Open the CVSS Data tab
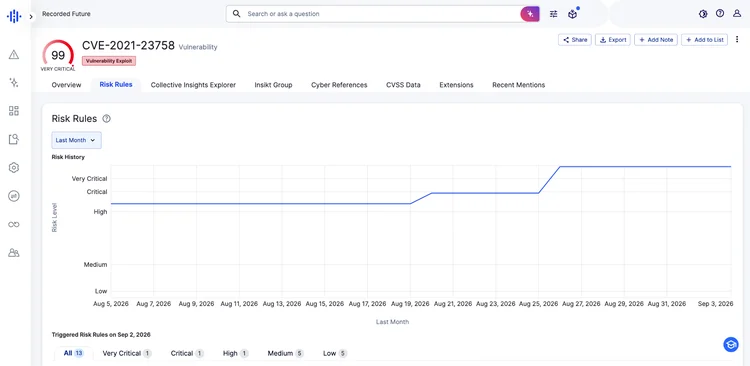The image size is (750, 366). (403, 85)
